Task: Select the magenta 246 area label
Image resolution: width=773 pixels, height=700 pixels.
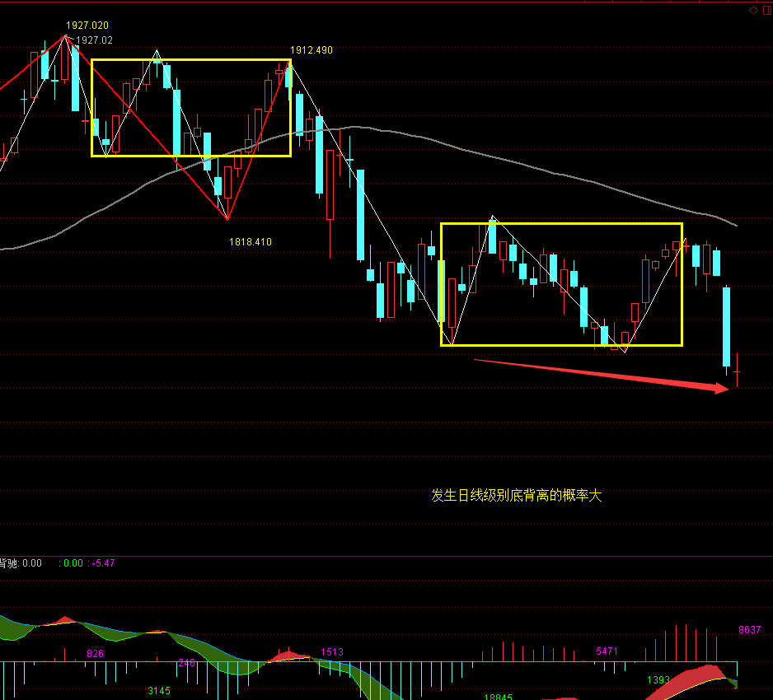Action: [x=186, y=663]
